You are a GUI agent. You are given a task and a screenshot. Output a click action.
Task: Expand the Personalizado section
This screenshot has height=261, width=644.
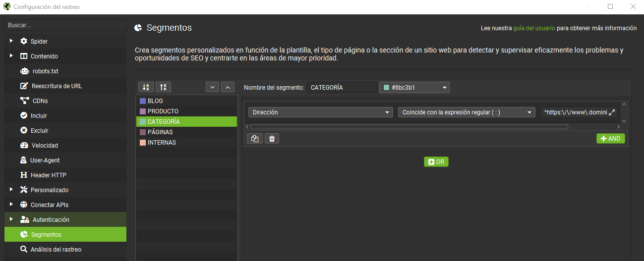[x=11, y=190]
